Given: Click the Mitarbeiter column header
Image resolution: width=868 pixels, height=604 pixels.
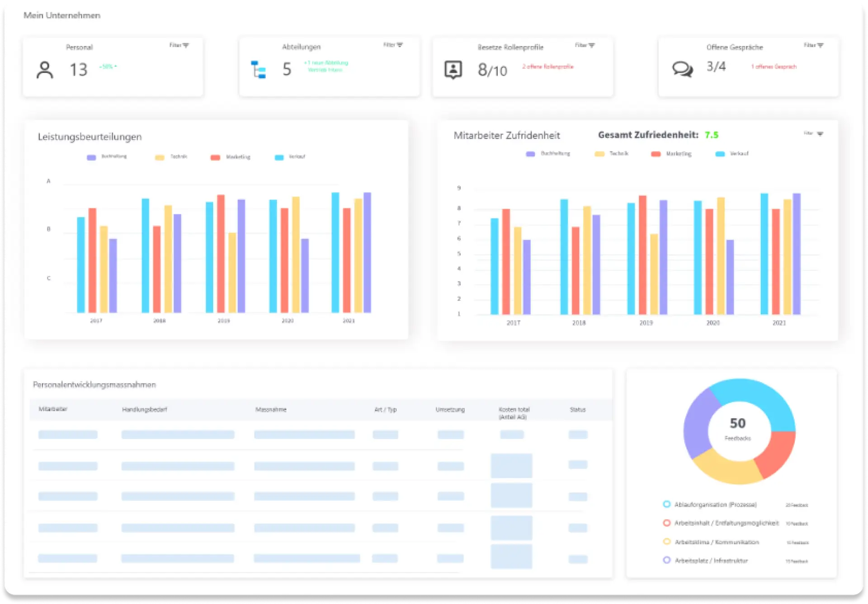Looking at the screenshot, I should [x=53, y=409].
